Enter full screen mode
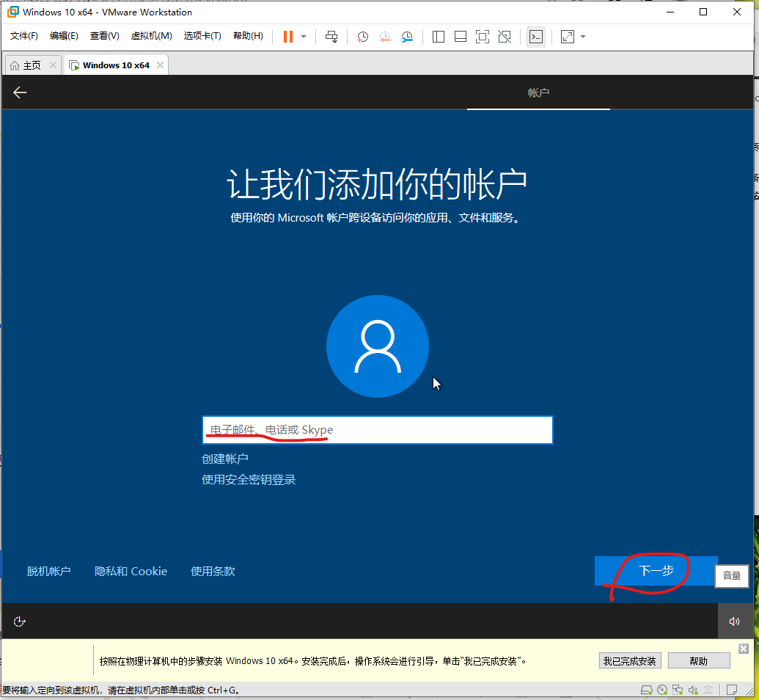759x700 pixels. tap(483, 37)
